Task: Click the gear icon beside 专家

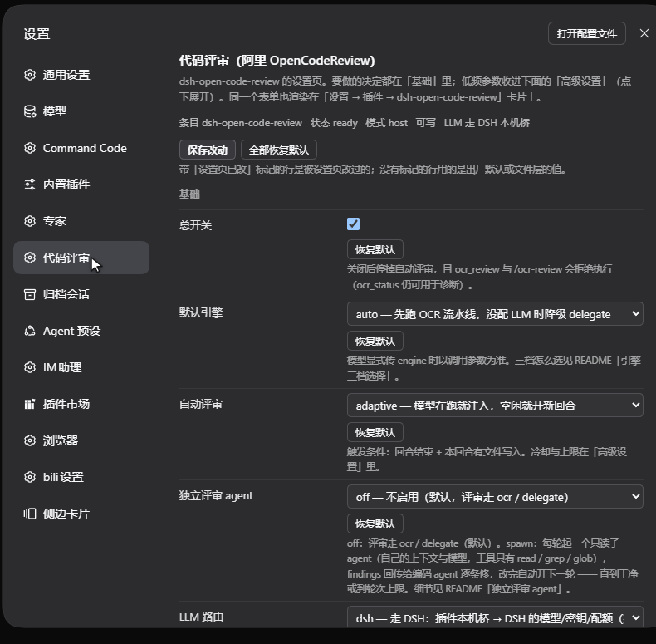Action: coord(30,221)
